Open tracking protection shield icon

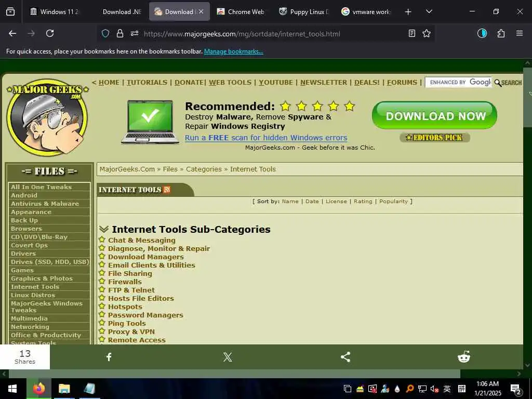tap(105, 33)
